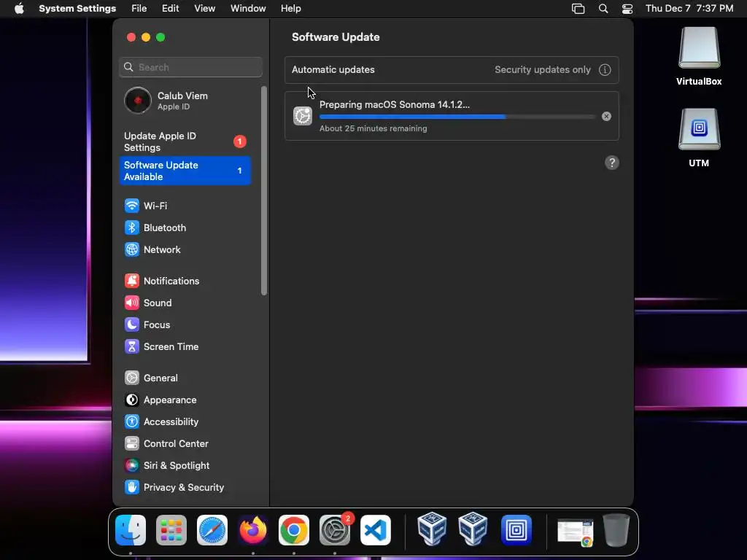Image resolution: width=747 pixels, height=560 pixels.
Task: Open the Edit menu
Action: [x=170, y=9]
